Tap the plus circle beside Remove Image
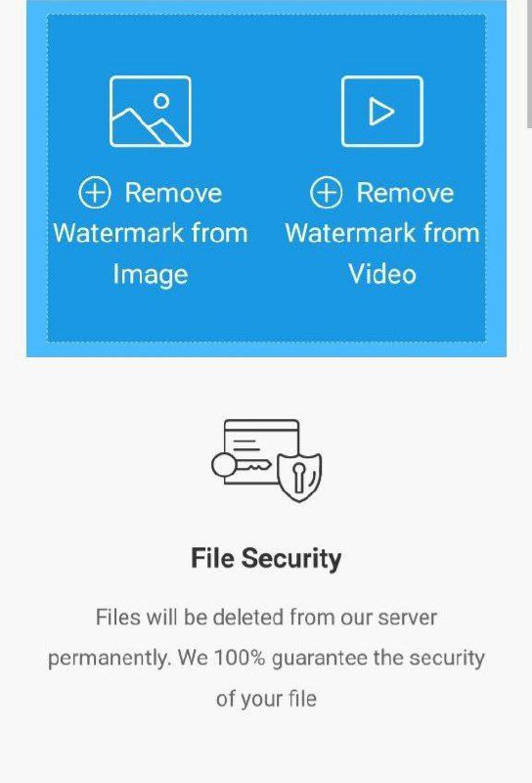The image size is (532, 783). click(x=94, y=192)
